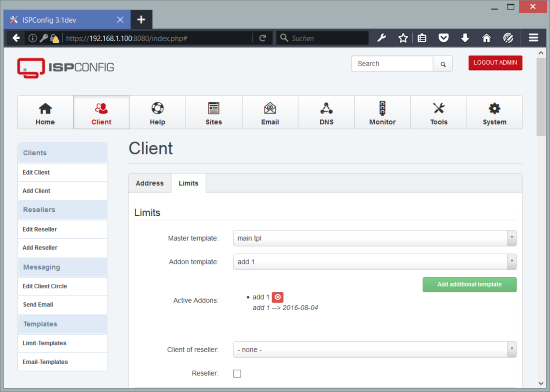Screen dimensions: 550x392
Task: Open the Monitor module
Action: tap(382, 113)
